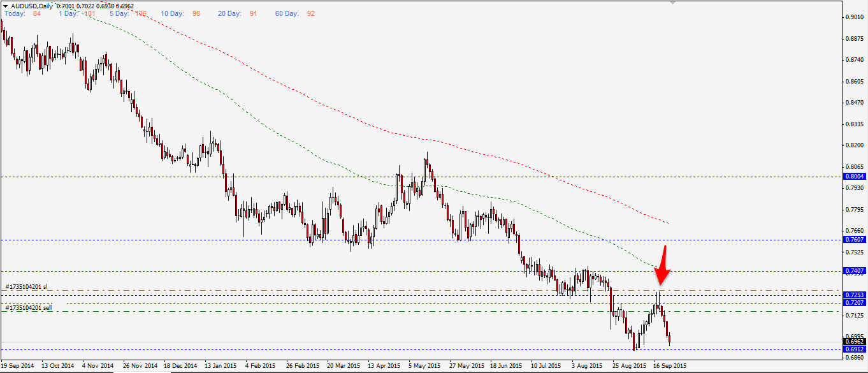
Task: Click the 0.6962 current price label
Action: point(854,342)
